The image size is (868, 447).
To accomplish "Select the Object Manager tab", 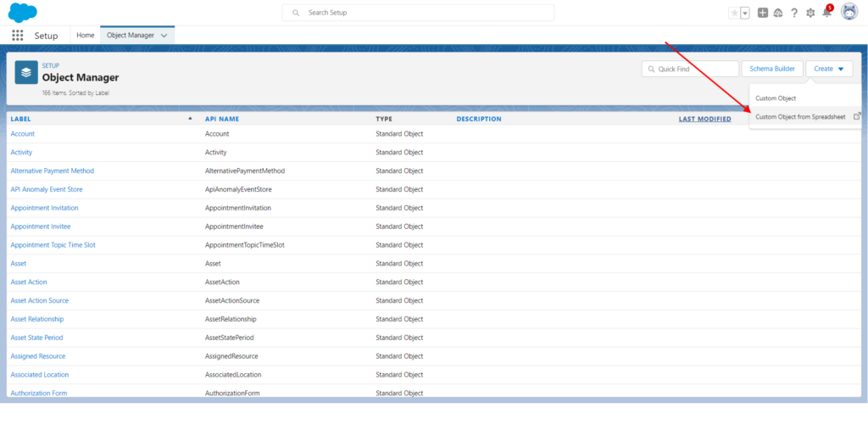I will (x=131, y=35).
